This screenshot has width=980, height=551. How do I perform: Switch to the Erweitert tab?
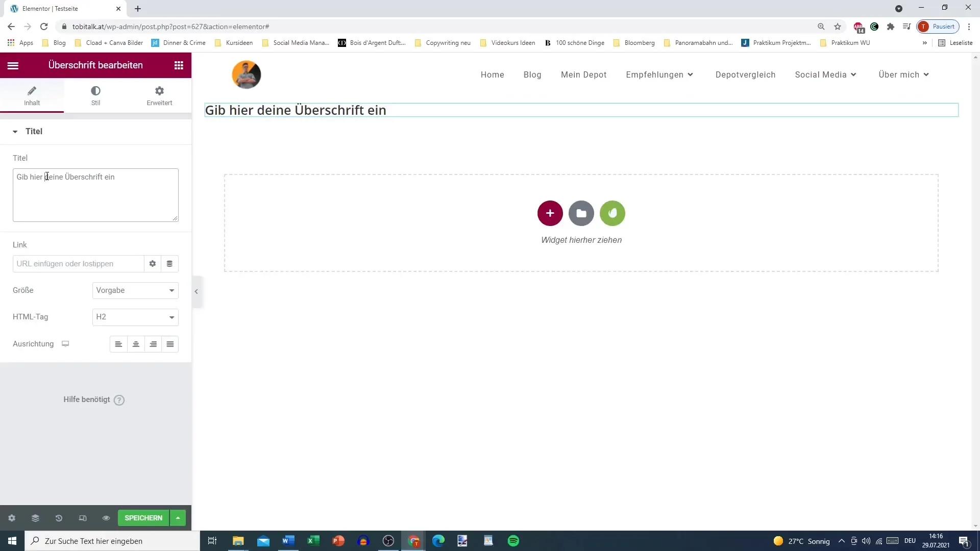point(159,96)
